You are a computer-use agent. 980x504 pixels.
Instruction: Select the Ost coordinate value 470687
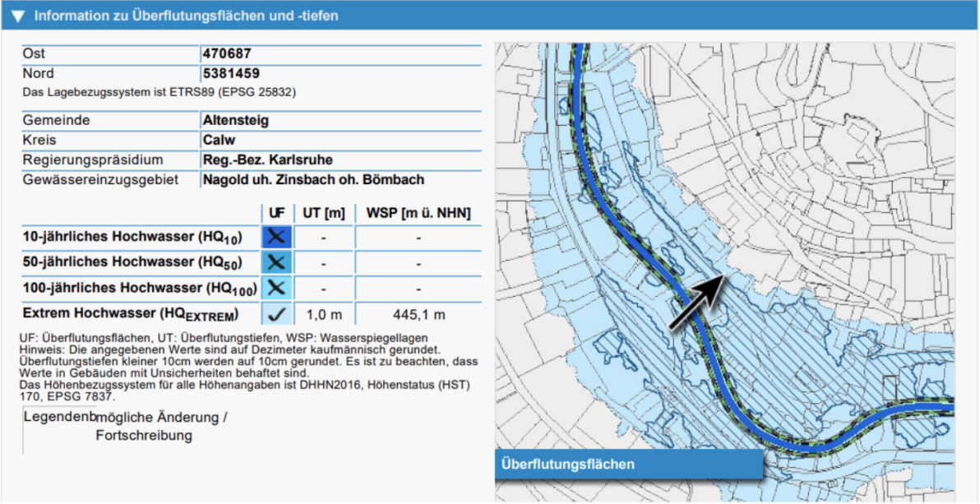(x=226, y=53)
